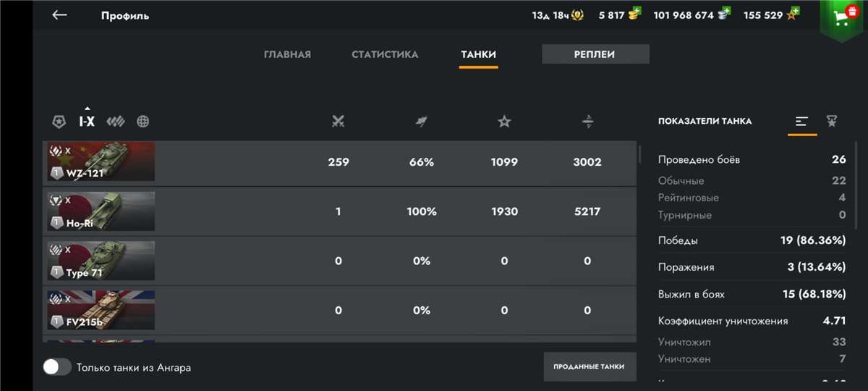Enable Только танки из Ангара toggle
The height and width of the screenshot is (391, 868).
(57, 367)
